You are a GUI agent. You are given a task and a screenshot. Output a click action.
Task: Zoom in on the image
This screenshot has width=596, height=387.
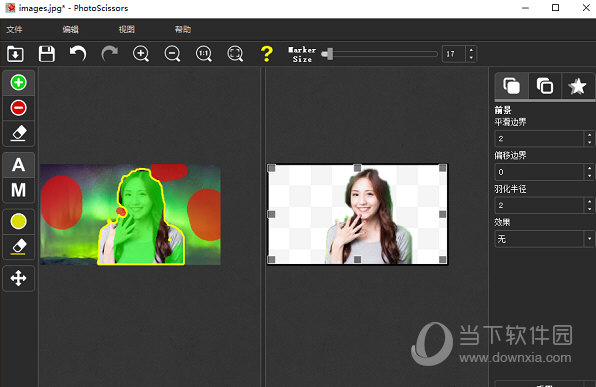[x=141, y=54]
